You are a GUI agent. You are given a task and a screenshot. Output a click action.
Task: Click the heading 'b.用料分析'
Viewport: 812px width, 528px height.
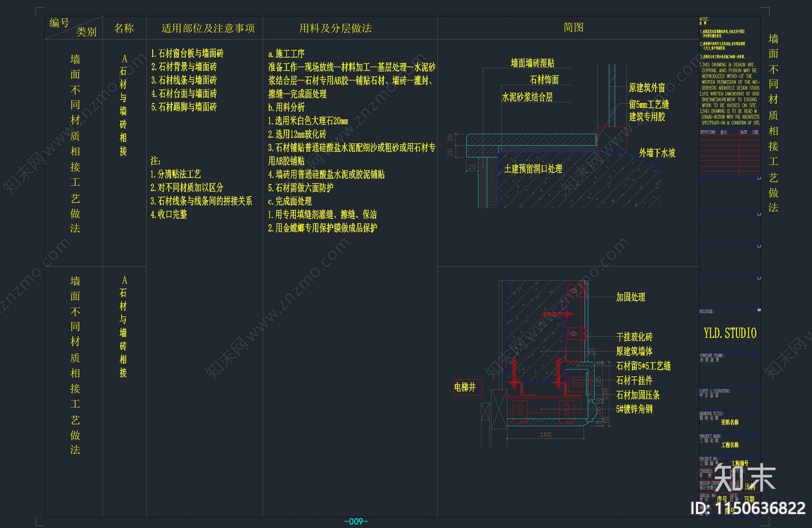(x=286, y=108)
